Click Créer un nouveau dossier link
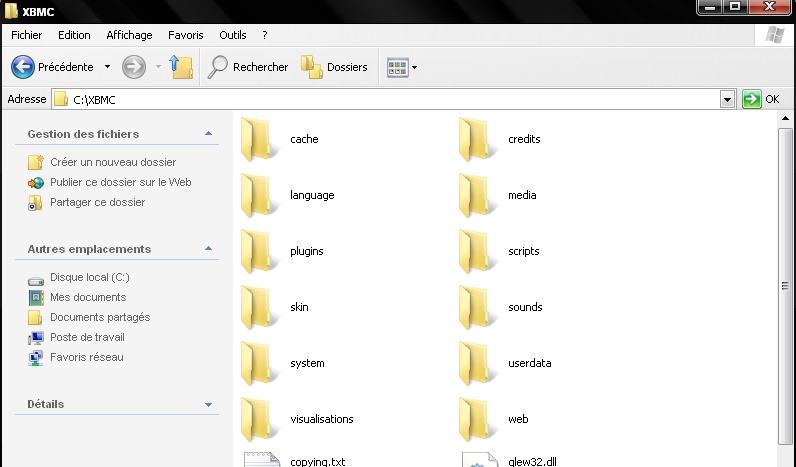Image resolution: width=796 pixels, height=467 pixels. (x=113, y=162)
